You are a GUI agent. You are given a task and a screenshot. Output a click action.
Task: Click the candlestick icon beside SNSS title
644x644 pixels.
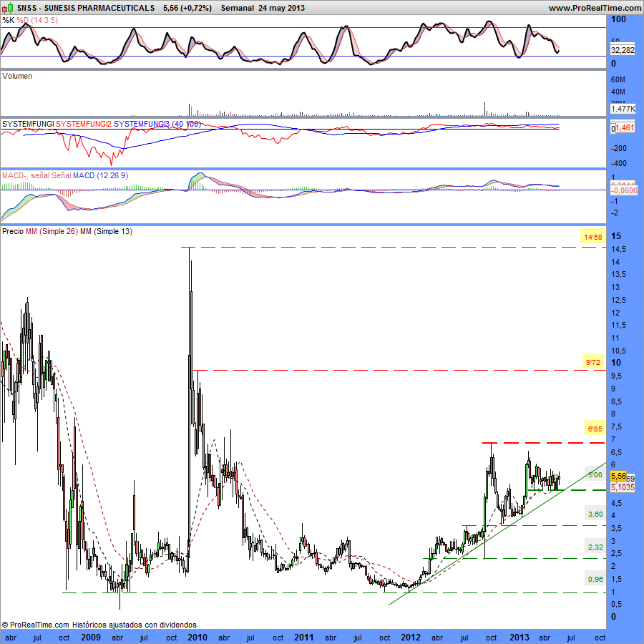pos(8,7)
